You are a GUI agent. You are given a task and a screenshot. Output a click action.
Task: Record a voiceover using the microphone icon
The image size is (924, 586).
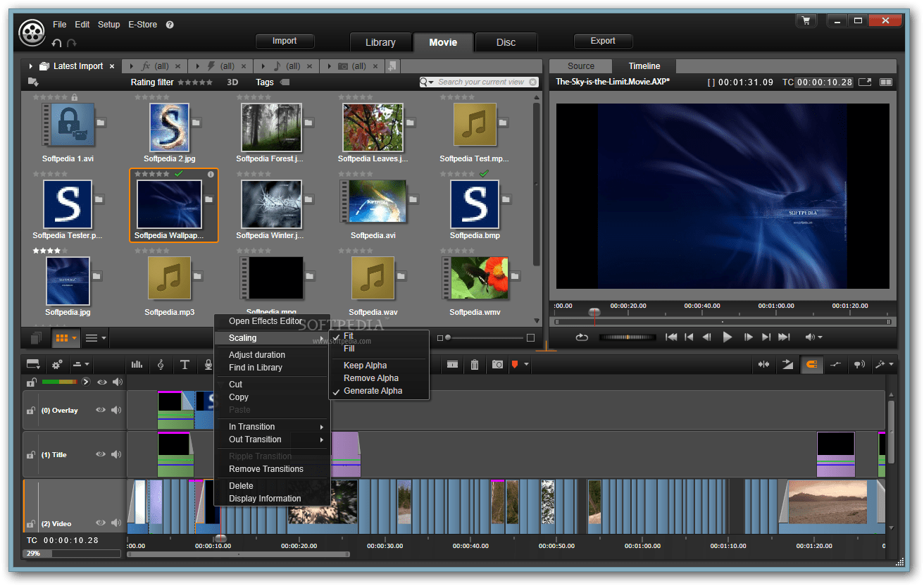pos(208,365)
